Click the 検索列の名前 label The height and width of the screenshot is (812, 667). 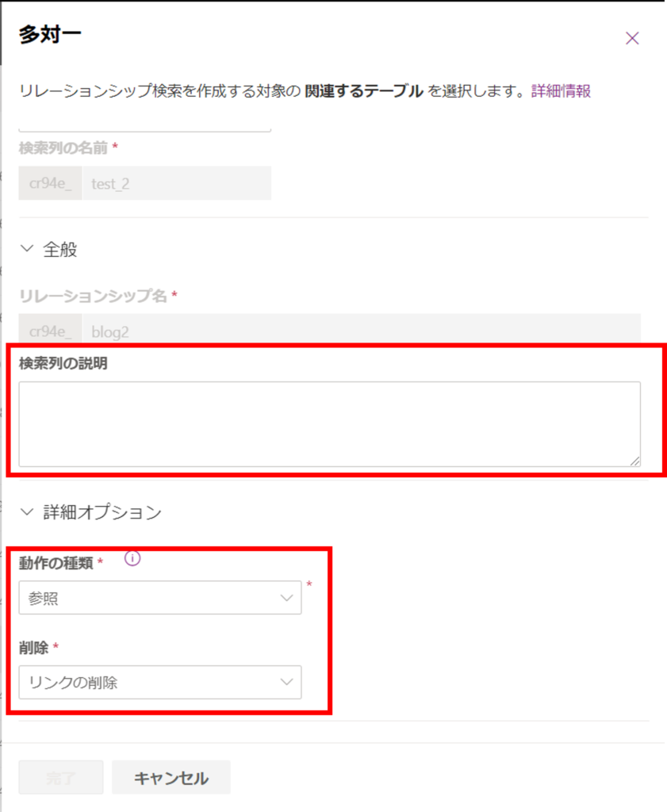63,147
